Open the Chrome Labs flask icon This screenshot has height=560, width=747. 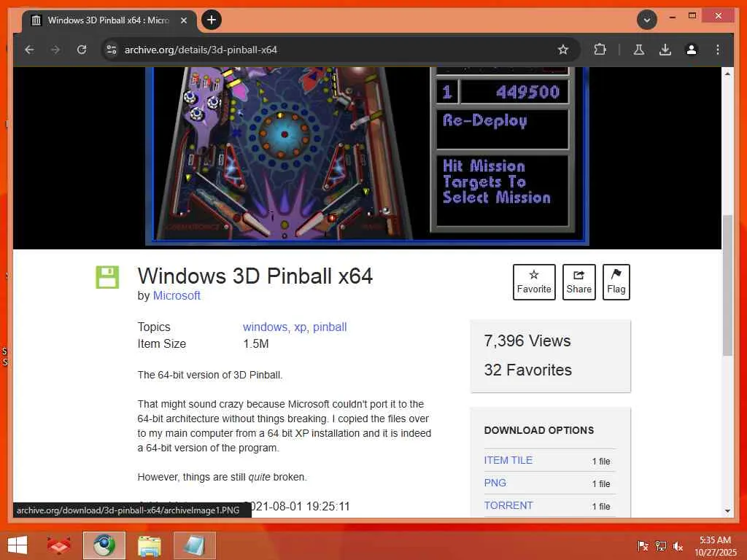point(639,50)
